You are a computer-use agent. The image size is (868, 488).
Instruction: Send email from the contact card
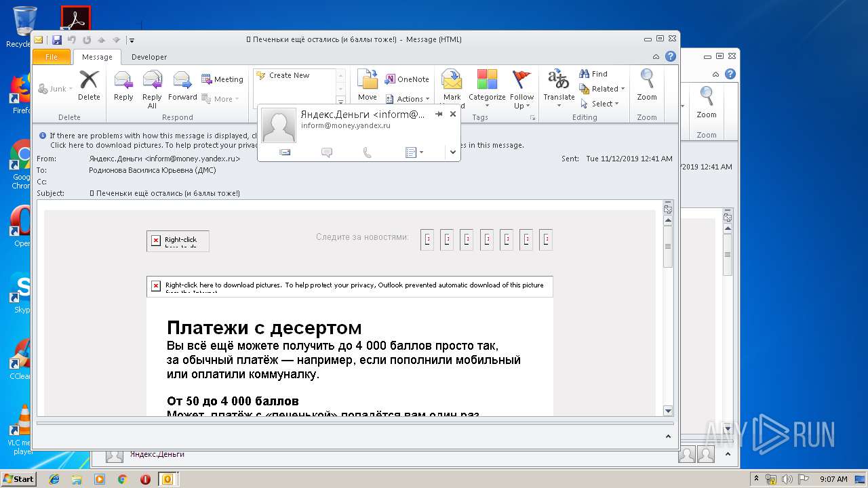pos(285,152)
